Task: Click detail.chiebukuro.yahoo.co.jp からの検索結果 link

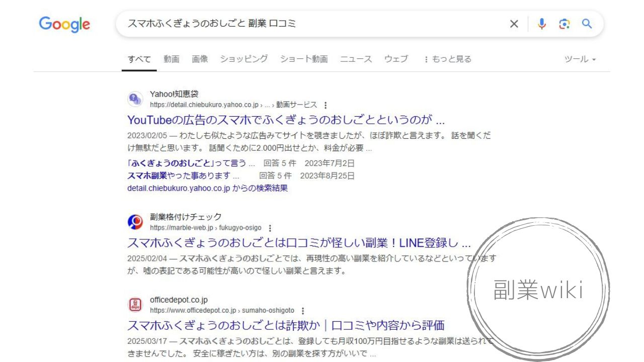Action: pos(207,188)
